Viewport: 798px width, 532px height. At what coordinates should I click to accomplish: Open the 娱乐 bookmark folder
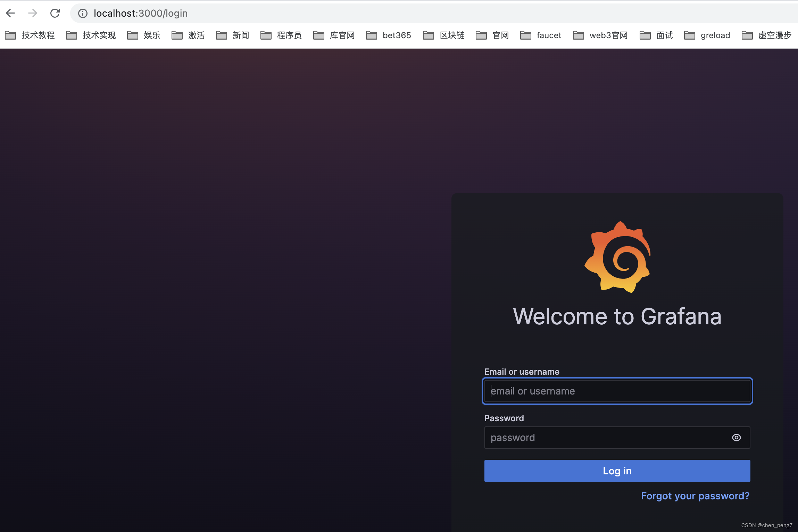(144, 35)
